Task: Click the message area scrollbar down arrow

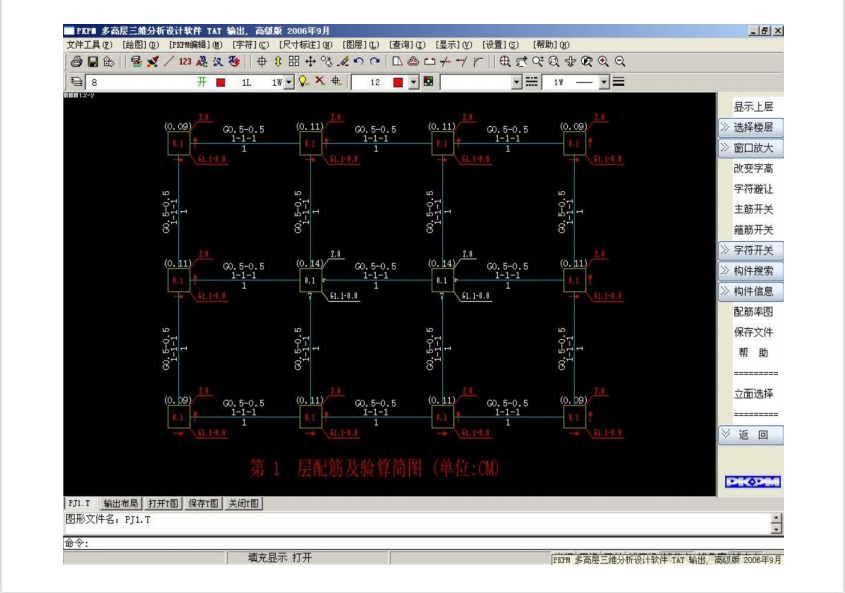Action: pos(777,529)
